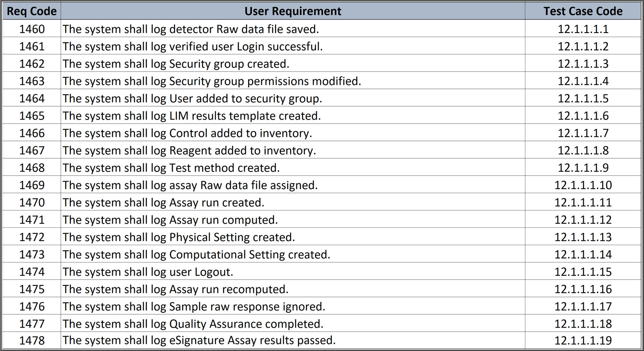
Task: Click the 'User Requirement' column header
Action: (293, 11)
